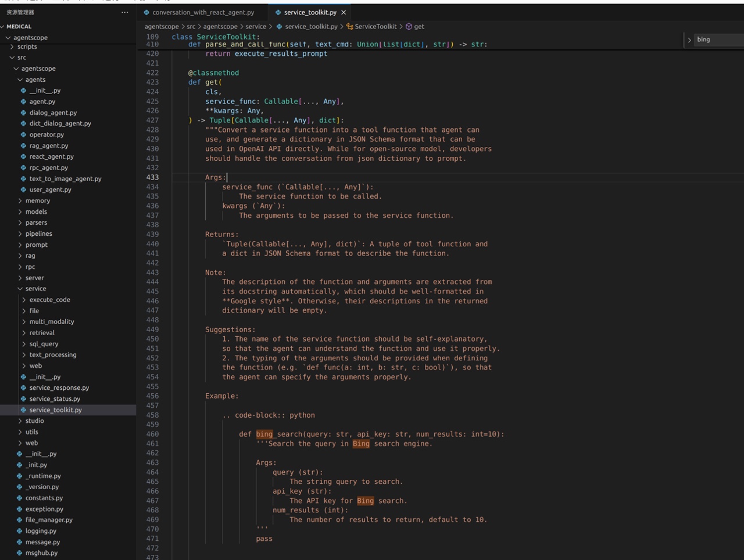Click file icon next to user_agent.py

(23, 190)
